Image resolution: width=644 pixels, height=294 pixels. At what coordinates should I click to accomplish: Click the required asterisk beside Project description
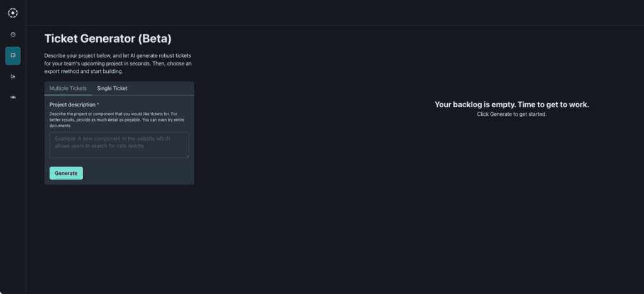tap(98, 105)
